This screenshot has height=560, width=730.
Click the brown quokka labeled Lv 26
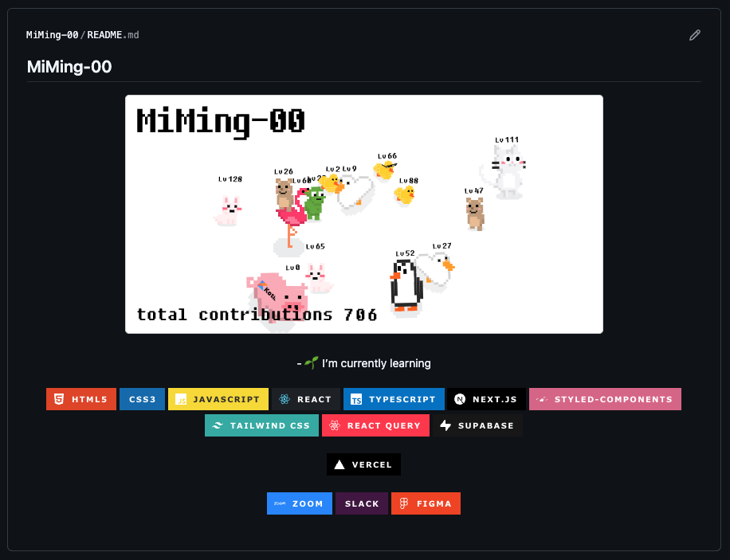284,194
